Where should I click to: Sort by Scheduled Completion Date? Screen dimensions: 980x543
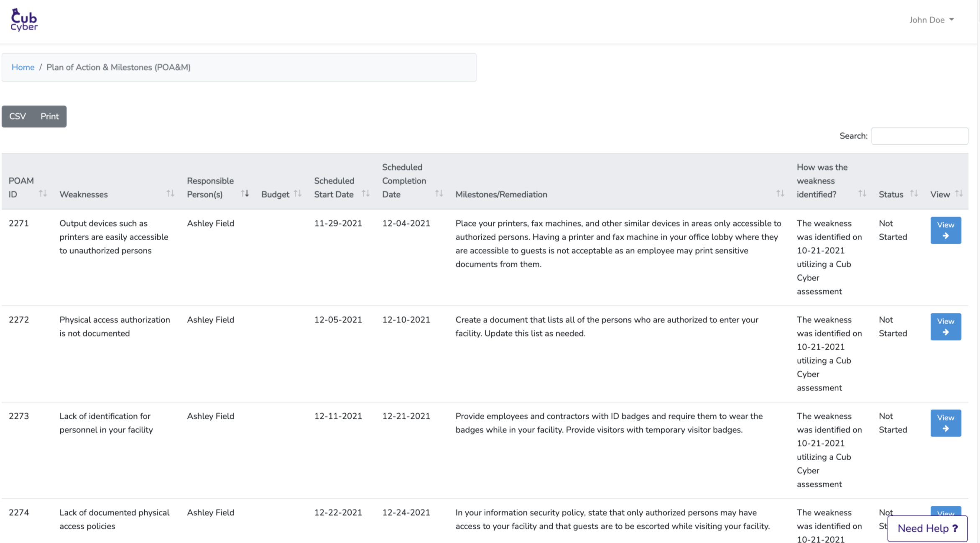point(439,193)
